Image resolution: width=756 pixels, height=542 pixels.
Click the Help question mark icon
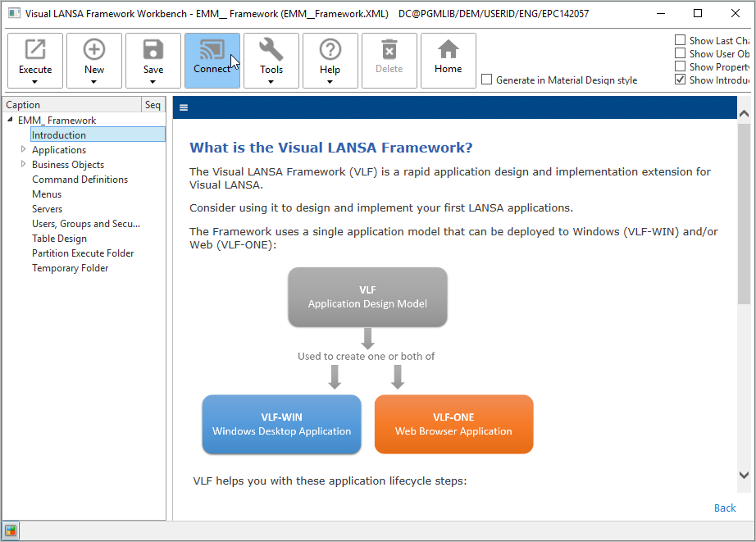point(330,49)
